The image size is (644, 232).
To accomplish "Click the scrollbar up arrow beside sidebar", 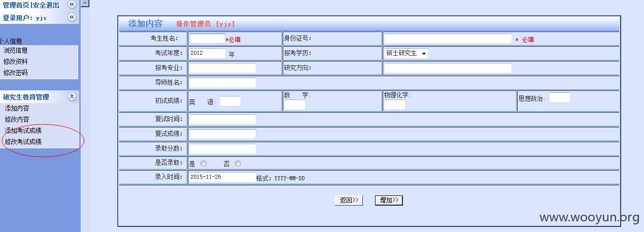I will coord(85,3).
